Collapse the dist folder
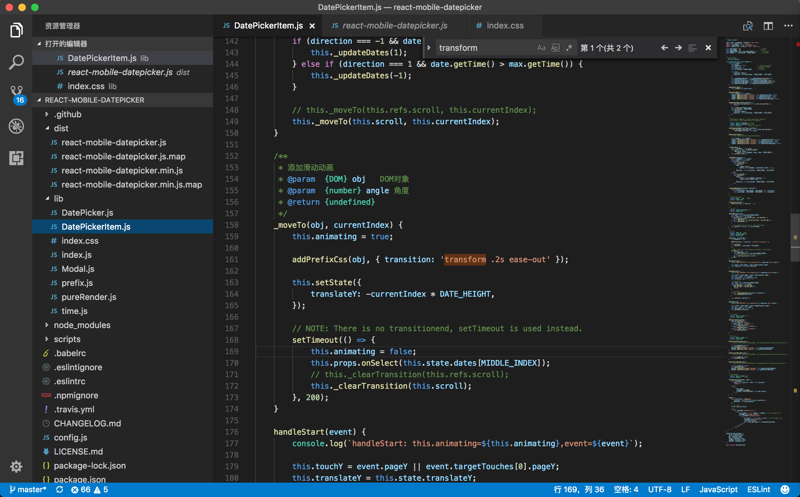Screen dimensions: 800x497 (61, 128)
